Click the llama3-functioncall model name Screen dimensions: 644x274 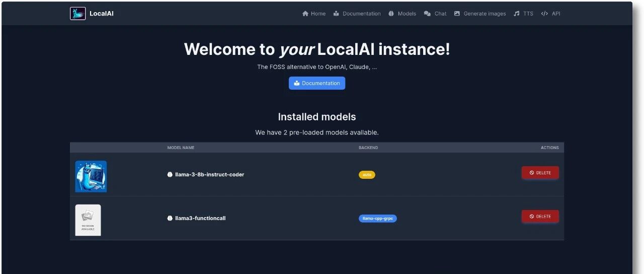200,219
